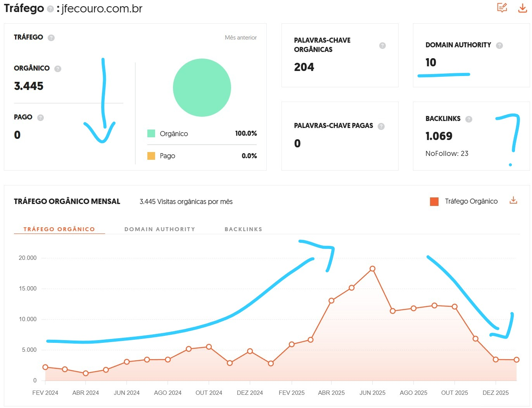The height and width of the screenshot is (408, 532).
Task: Click the help icon beside PALAVRAS-CHAVE PAGAS
Action: click(x=381, y=126)
